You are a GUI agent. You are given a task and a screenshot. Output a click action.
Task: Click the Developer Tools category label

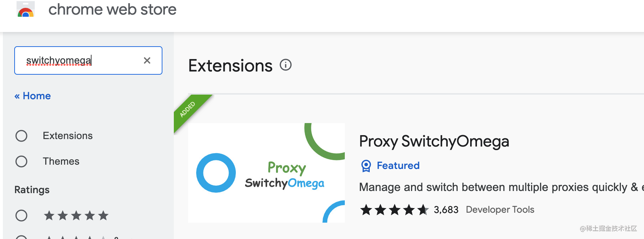pos(500,210)
